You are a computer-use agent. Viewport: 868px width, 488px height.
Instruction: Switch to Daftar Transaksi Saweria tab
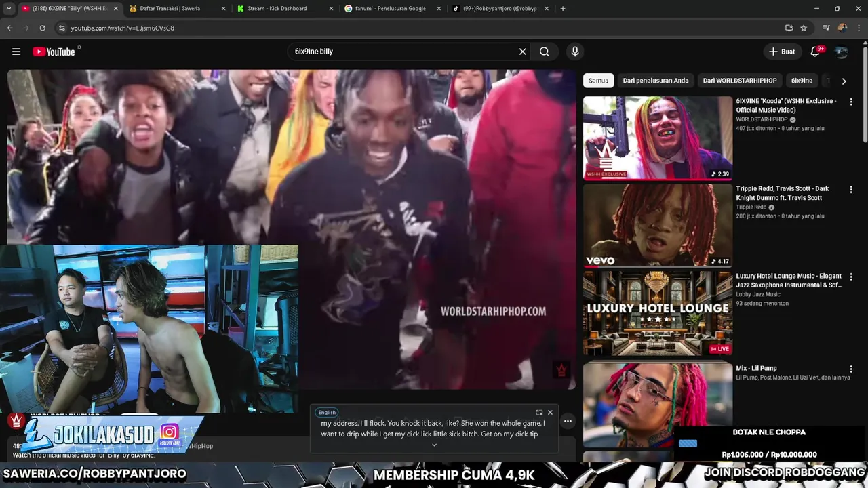[175, 9]
